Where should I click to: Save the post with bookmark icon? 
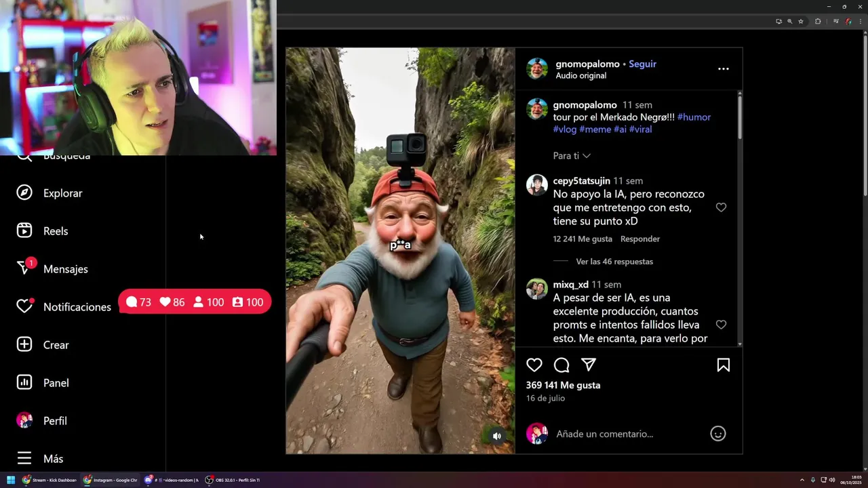click(724, 365)
